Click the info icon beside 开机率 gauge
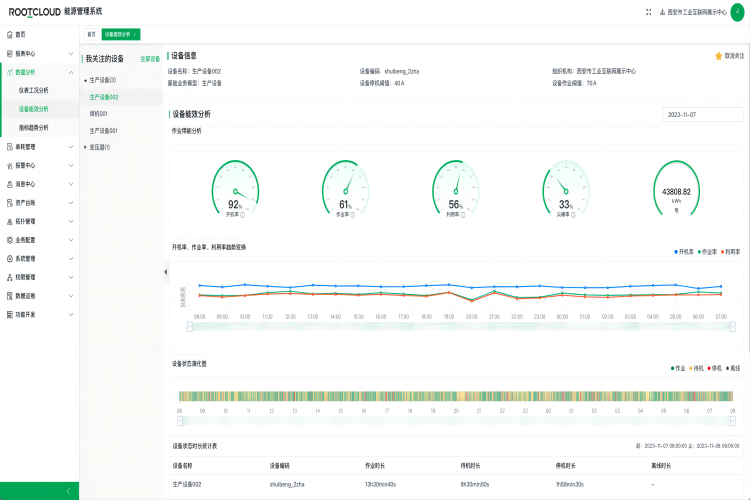 pos(242,214)
